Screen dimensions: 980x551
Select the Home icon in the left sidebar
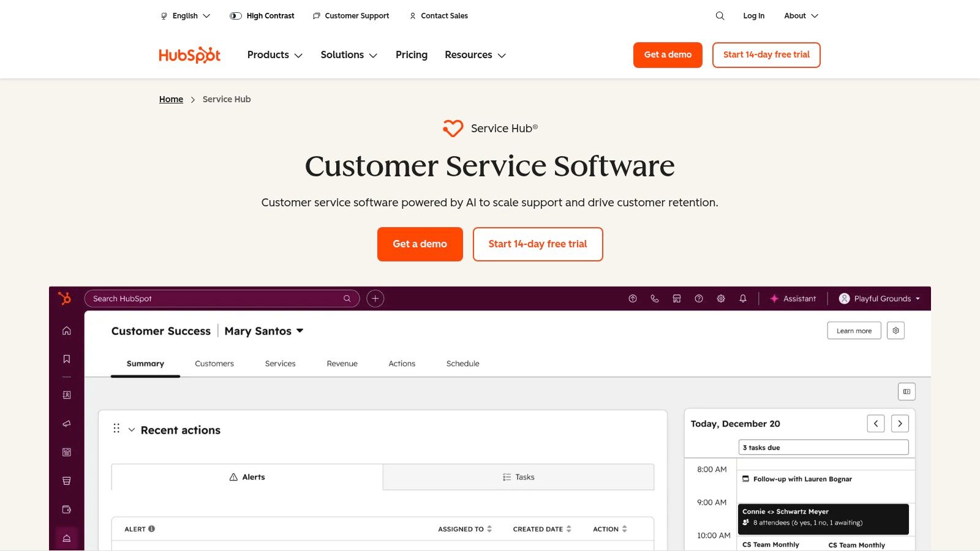pyautogui.click(x=66, y=330)
